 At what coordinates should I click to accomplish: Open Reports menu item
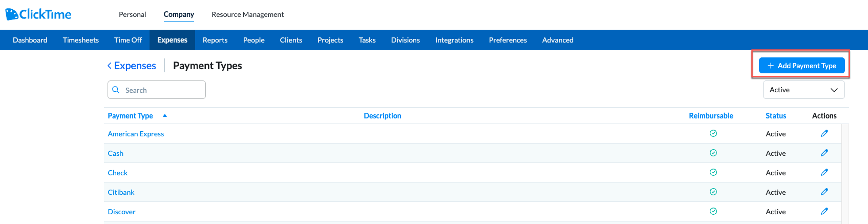click(215, 40)
